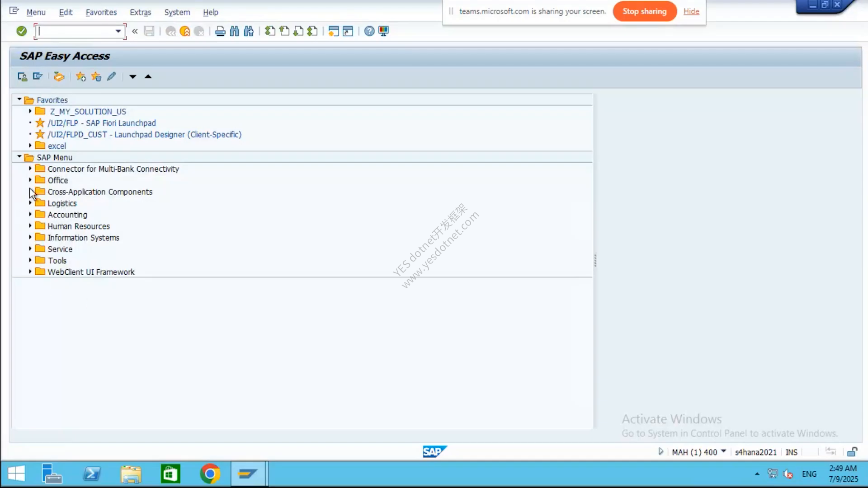Click the Save floppy disk icon
This screenshot has height=488, width=868.
149,31
